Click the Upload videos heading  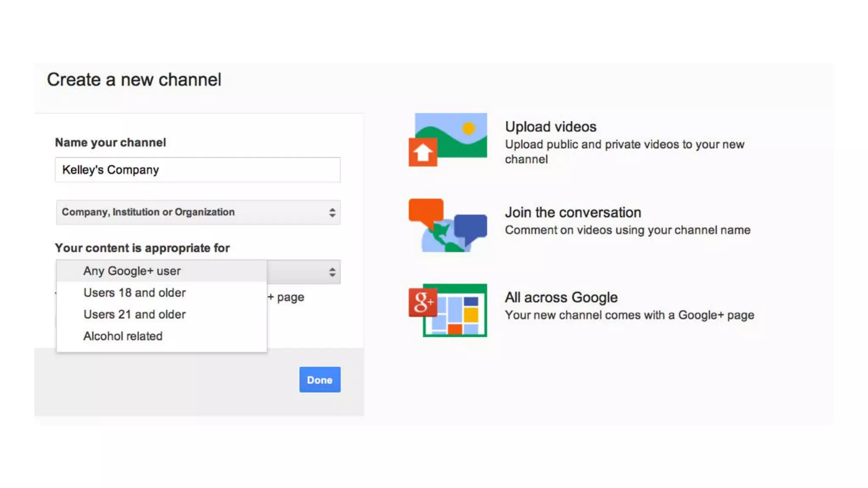click(x=550, y=127)
